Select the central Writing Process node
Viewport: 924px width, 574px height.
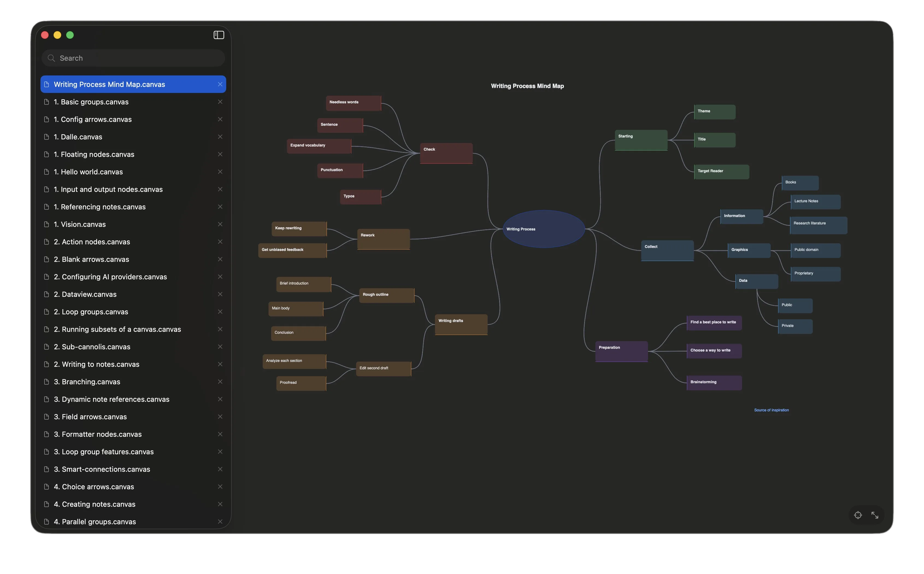click(543, 229)
